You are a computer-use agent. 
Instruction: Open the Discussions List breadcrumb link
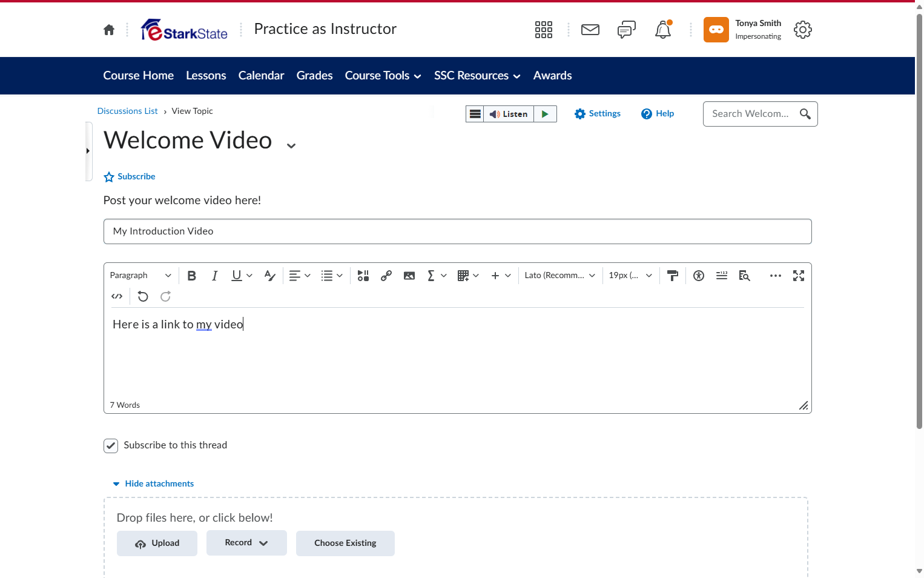pyautogui.click(x=128, y=111)
